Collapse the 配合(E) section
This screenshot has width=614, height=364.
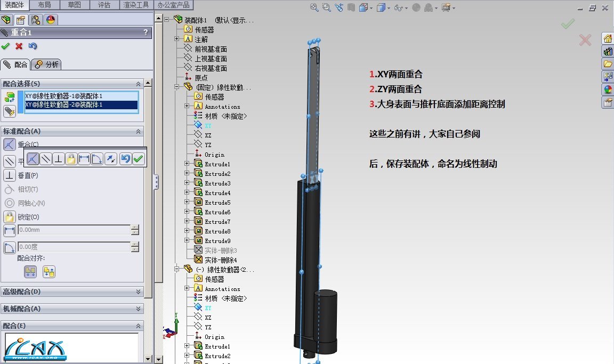pos(138,326)
